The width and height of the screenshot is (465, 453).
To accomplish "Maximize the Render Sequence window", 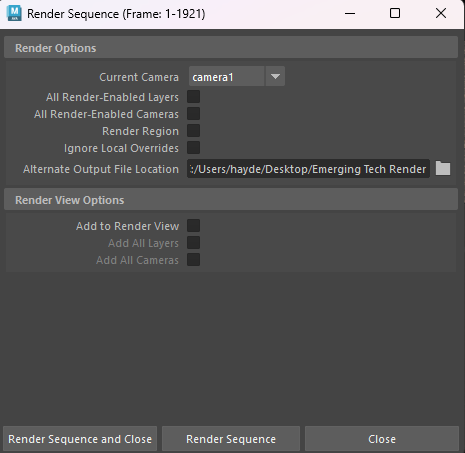I will [x=395, y=13].
